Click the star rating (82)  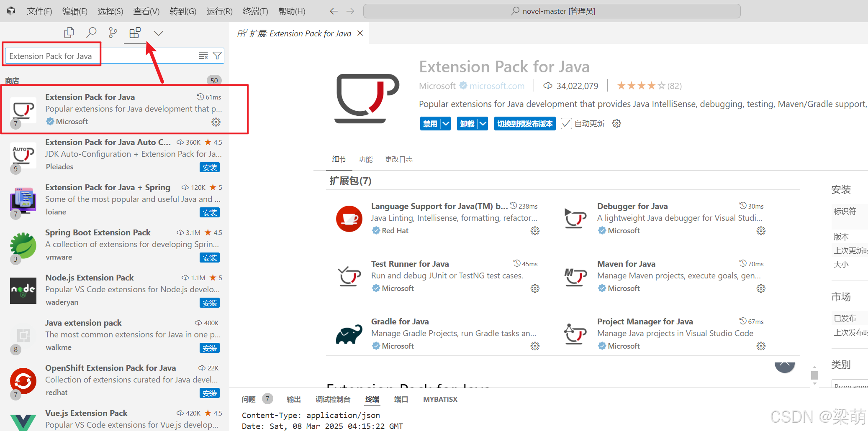pos(649,86)
